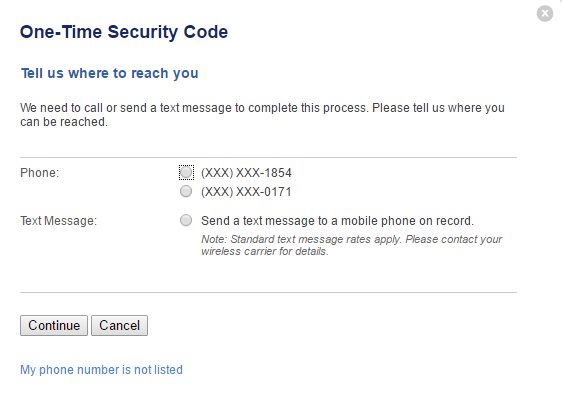Screen dimensions: 562x393
Task: Click the Phone: field label
Action: [x=39, y=173]
